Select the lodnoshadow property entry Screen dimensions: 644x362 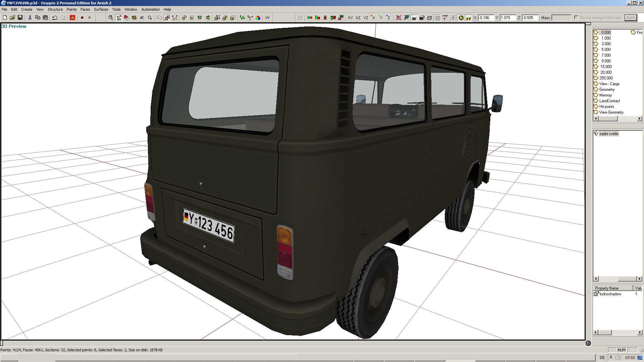click(x=610, y=294)
